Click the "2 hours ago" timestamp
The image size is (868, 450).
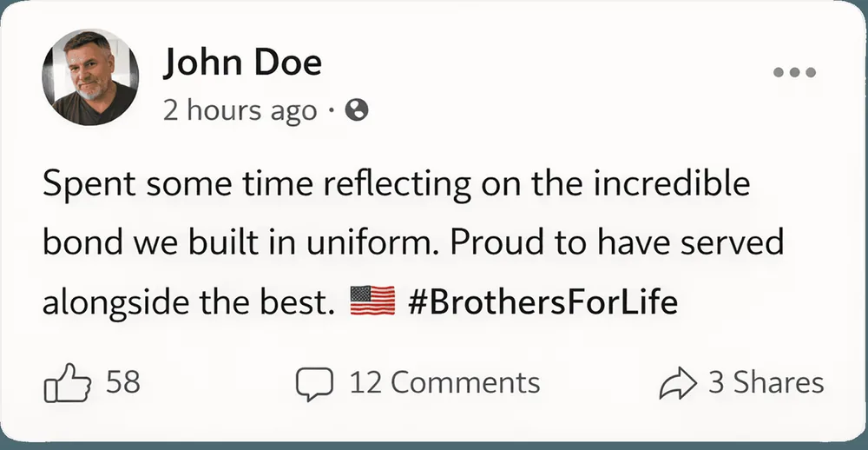(x=240, y=111)
